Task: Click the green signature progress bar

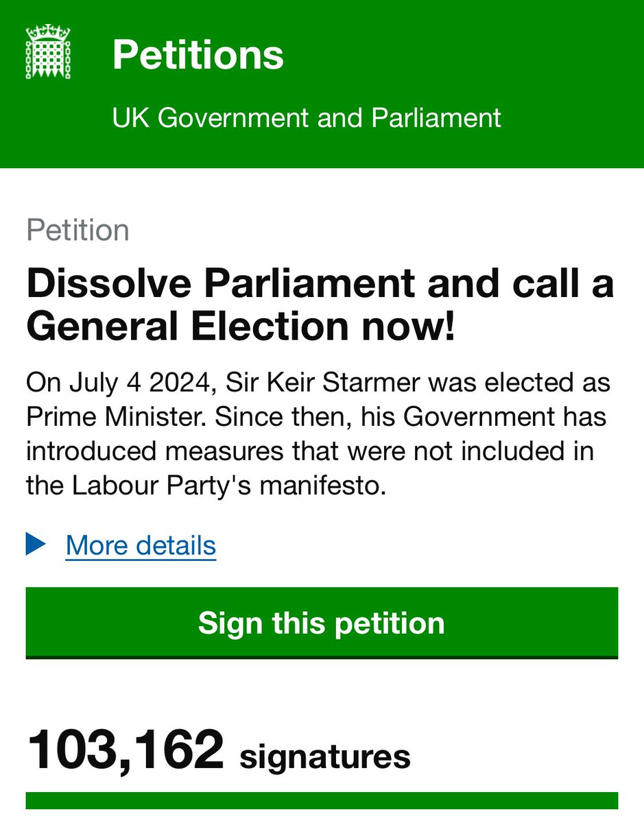Action: click(x=322, y=801)
